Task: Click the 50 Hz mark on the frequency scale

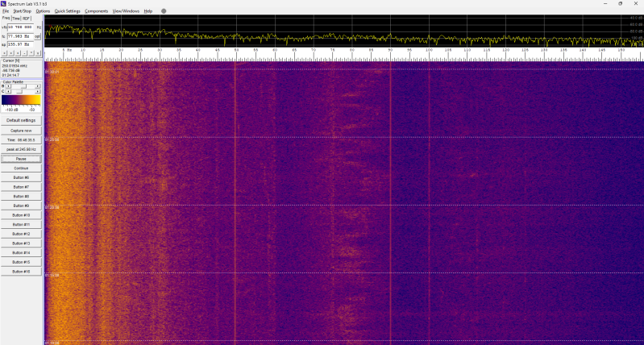Action: pyautogui.click(x=237, y=50)
